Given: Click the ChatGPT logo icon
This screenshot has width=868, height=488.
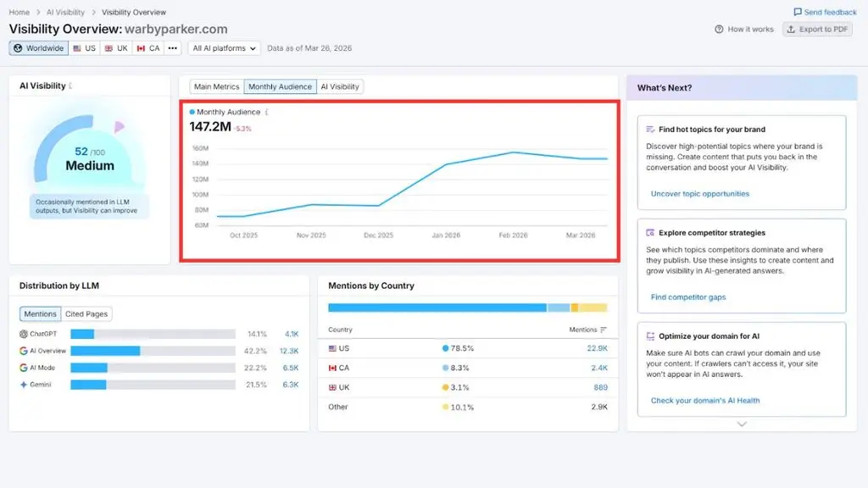Looking at the screenshot, I should [x=23, y=334].
